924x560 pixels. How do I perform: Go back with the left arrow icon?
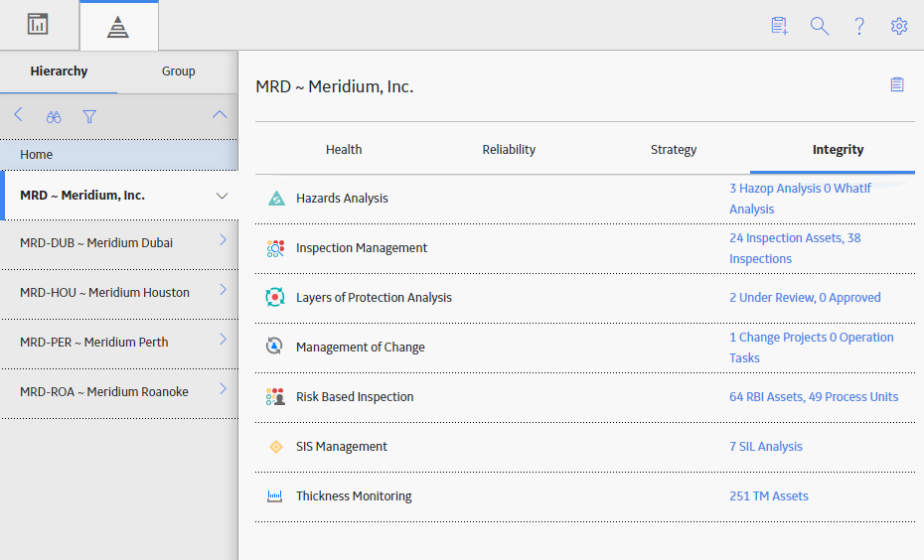(x=18, y=115)
